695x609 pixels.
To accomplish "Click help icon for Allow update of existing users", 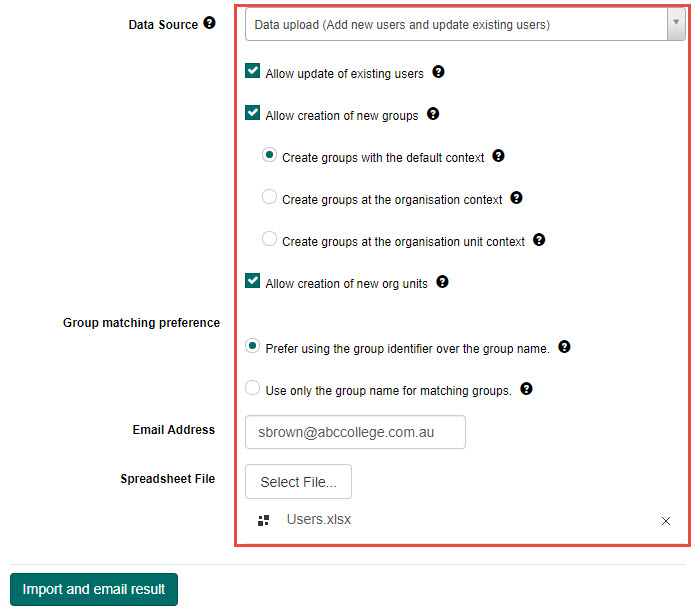I will (x=438, y=72).
